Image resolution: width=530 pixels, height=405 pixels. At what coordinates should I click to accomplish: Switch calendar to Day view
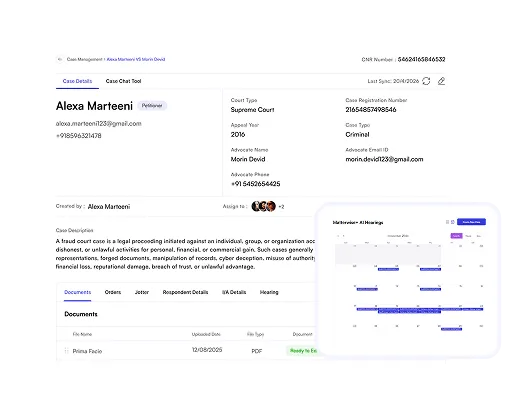pos(479,236)
